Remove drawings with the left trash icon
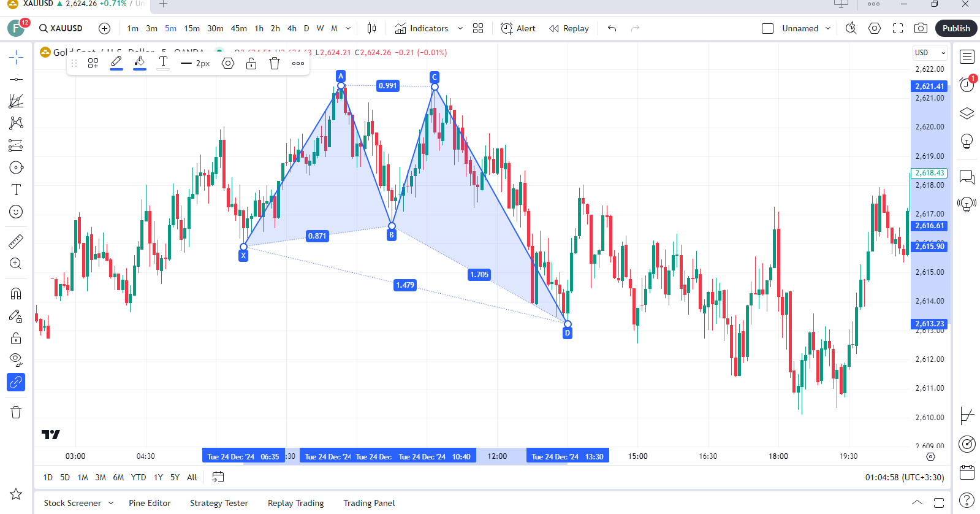The image size is (980, 514). tap(16, 412)
